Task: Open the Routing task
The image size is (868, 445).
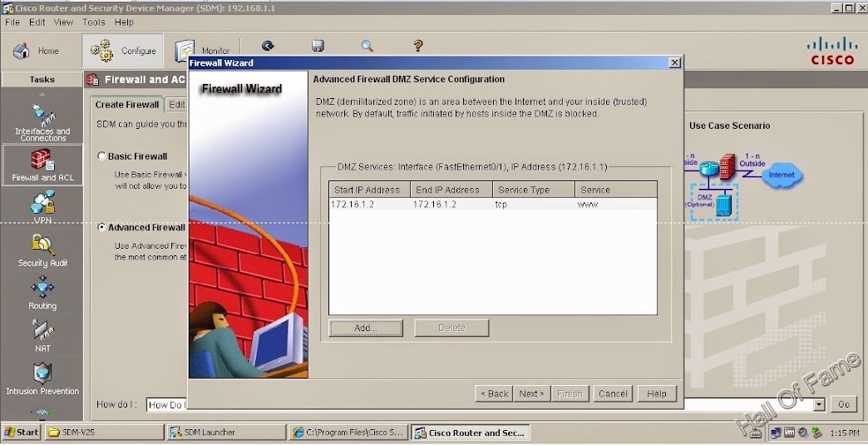Action: (42, 294)
